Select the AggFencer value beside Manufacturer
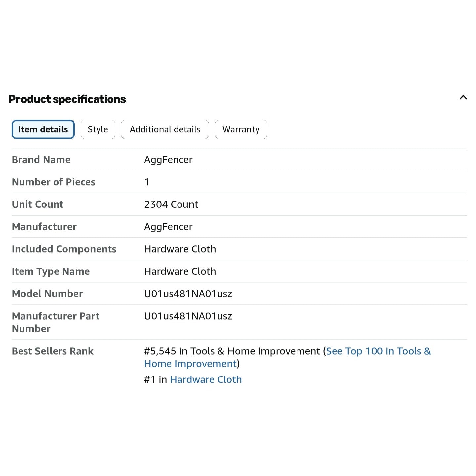The height and width of the screenshot is (476, 476). tap(168, 227)
